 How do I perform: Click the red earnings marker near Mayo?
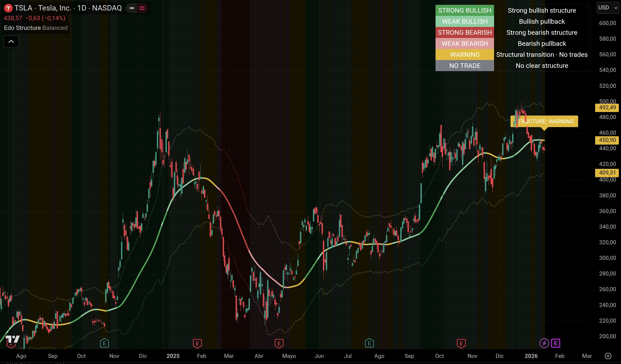pyautogui.click(x=279, y=343)
